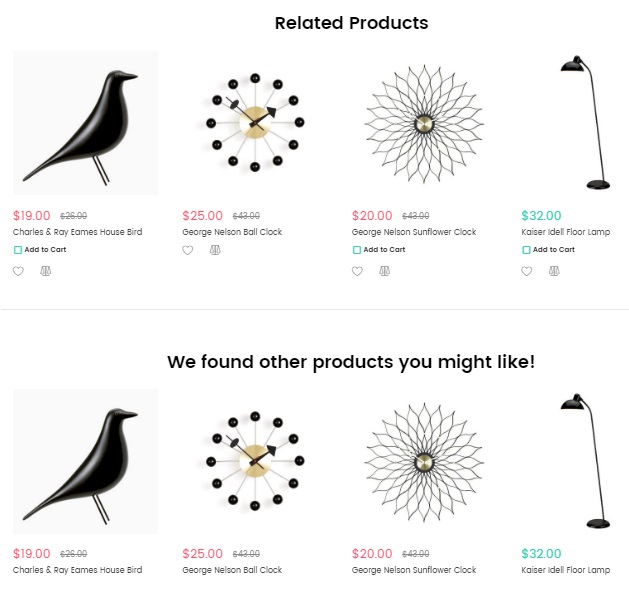Heart the Kaiser Idell Floor Lamp
Screen dimensions: 629x595
click(527, 271)
